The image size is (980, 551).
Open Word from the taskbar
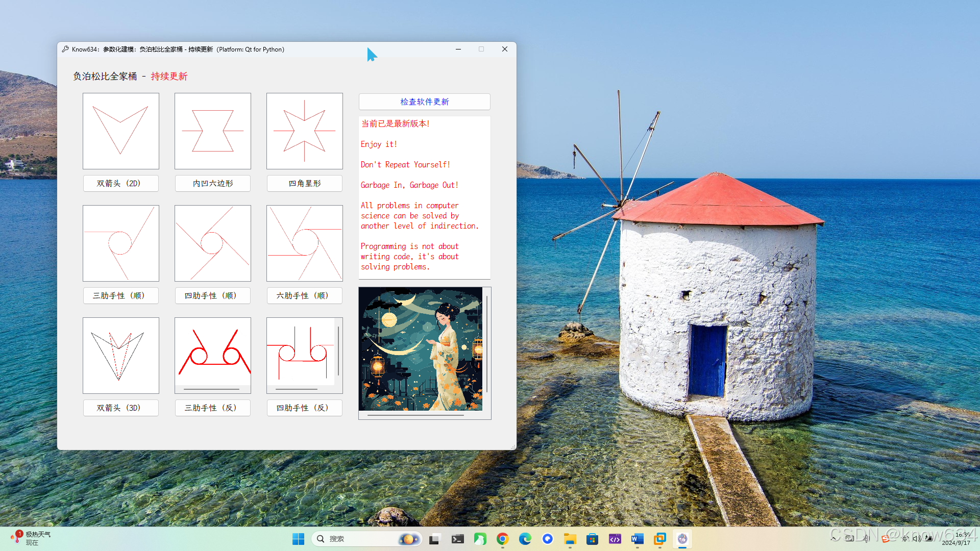click(638, 539)
